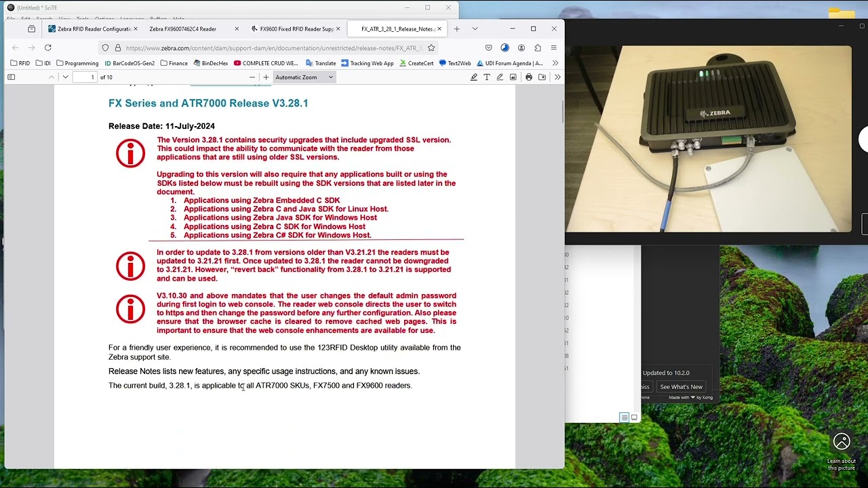
Task: Select PDF draw tool
Action: click(x=500, y=77)
